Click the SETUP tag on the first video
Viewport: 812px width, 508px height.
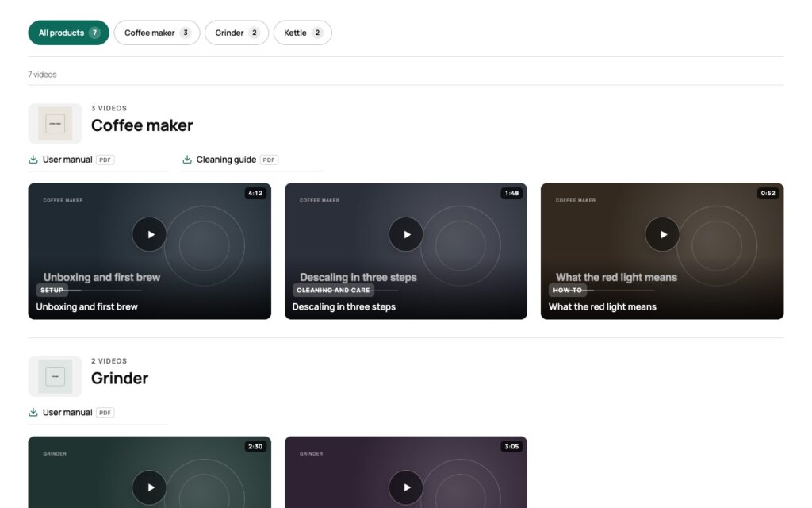[52, 291]
